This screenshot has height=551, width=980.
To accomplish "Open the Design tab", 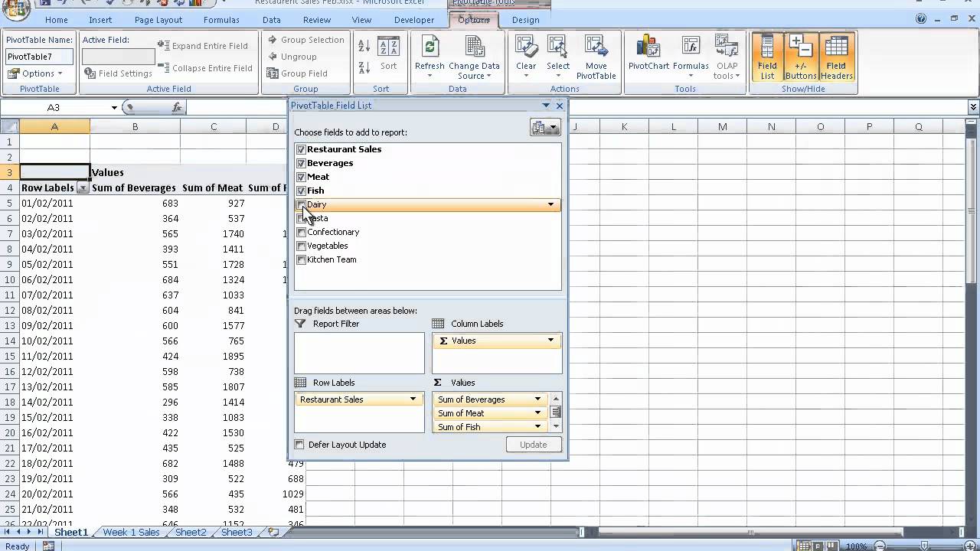I will pyautogui.click(x=525, y=20).
